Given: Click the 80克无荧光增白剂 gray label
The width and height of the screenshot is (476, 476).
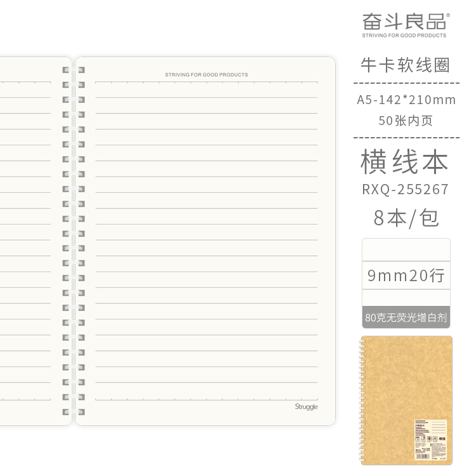Looking at the screenshot, I should (x=406, y=317).
